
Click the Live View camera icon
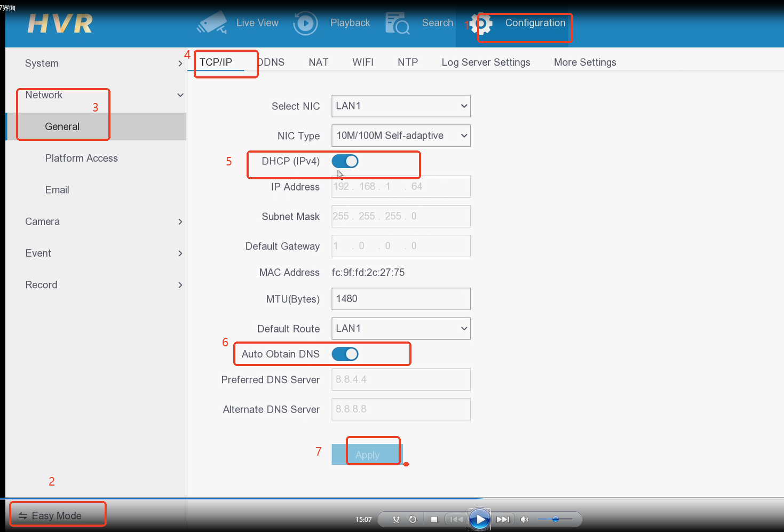tap(212, 23)
